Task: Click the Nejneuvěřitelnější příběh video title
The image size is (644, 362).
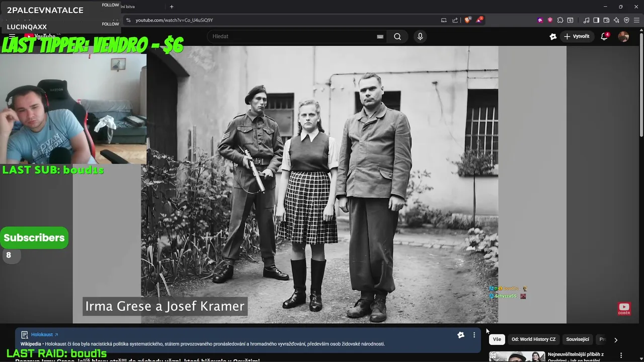Action: 575,356
